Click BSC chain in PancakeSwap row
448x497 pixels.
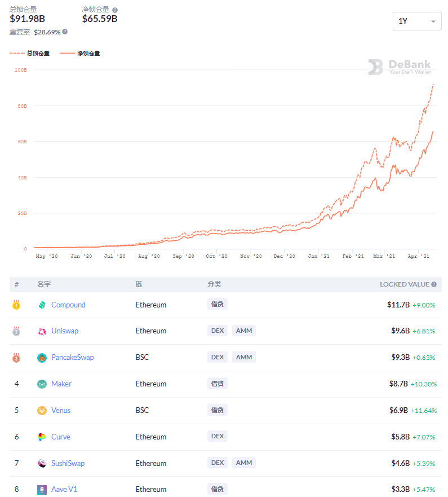pos(142,358)
